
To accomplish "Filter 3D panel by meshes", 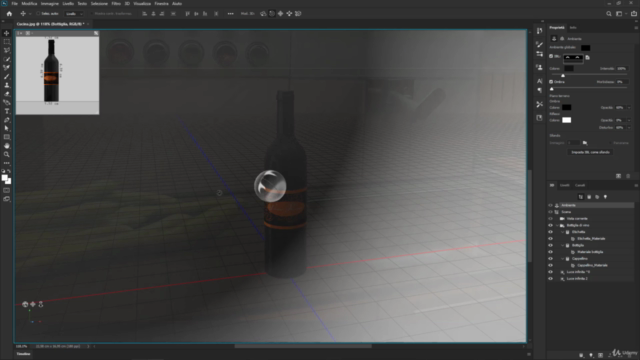I will pos(589,197).
